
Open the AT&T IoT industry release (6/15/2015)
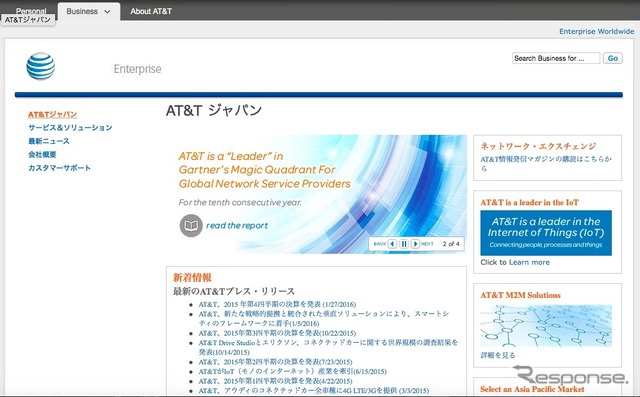293,372
